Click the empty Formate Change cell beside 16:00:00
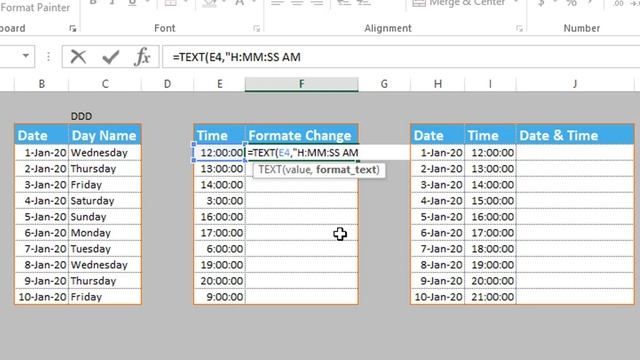 pos(302,217)
